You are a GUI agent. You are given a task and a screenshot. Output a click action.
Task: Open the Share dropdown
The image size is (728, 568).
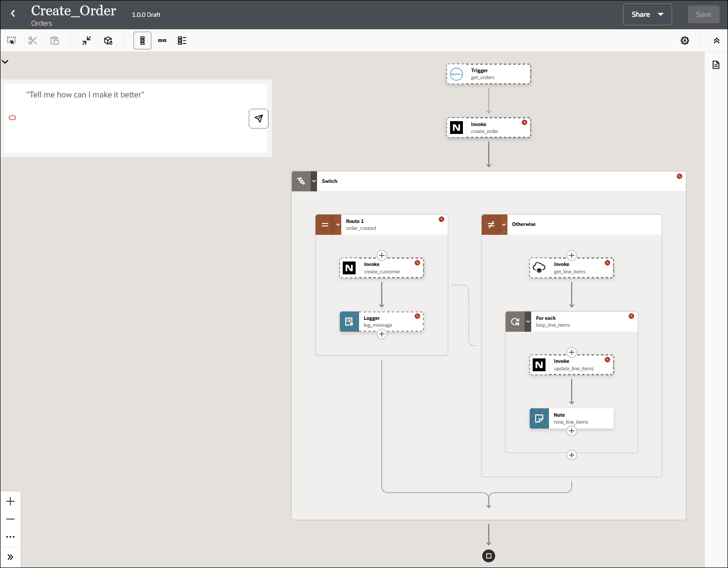(647, 14)
